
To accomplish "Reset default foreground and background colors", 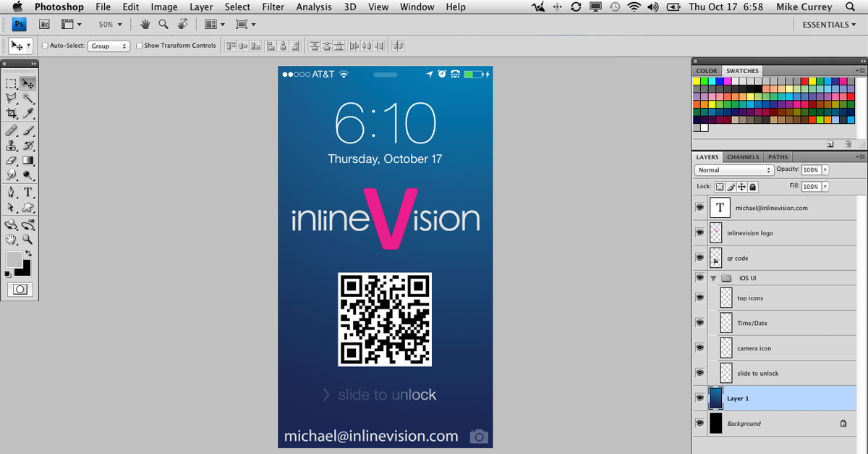I will (8, 274).
